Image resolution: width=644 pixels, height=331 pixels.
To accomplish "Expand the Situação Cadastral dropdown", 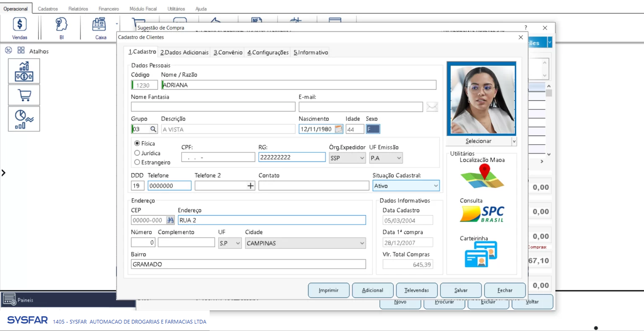I will [x=436, y=186].
